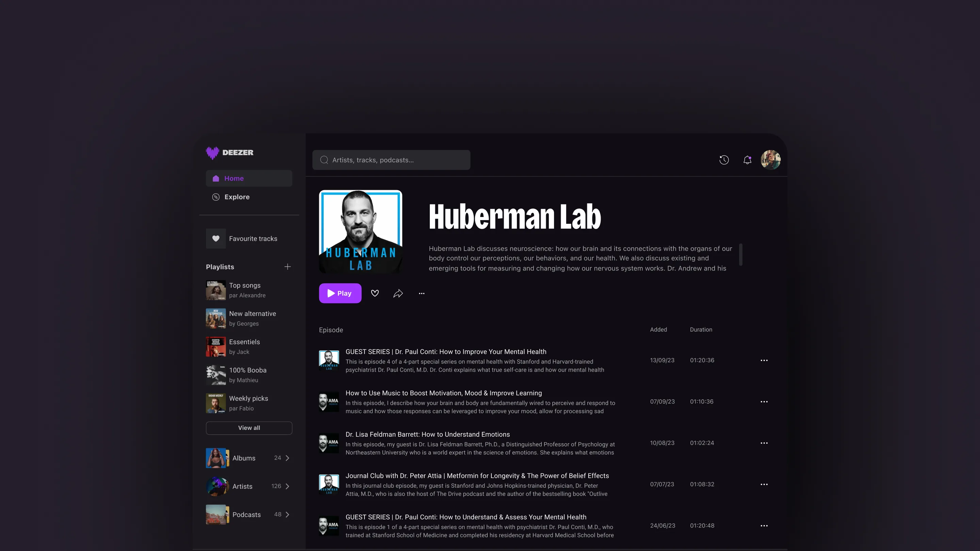The image size is (980, 551).
Task: Open the New alternative playlist
Action: [x=249, y=318]
